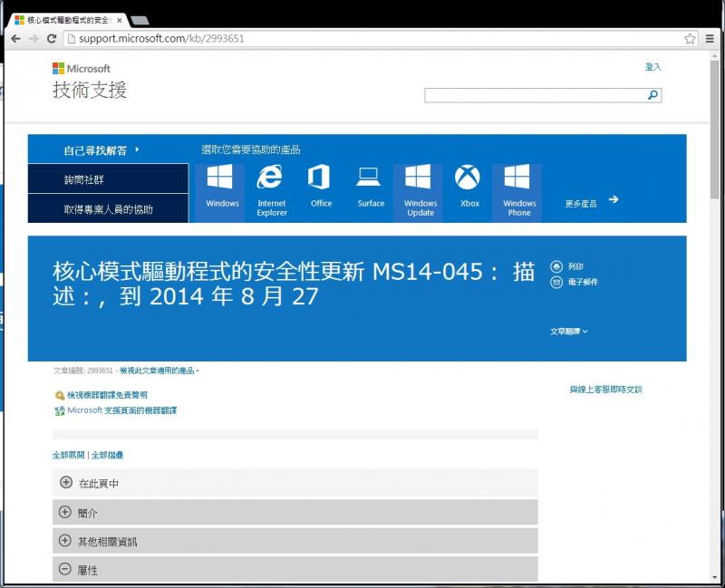This screenshot has height=588, width=725.
Task: Open the Chrome hamburger menu
Action: tap(710, 39)
